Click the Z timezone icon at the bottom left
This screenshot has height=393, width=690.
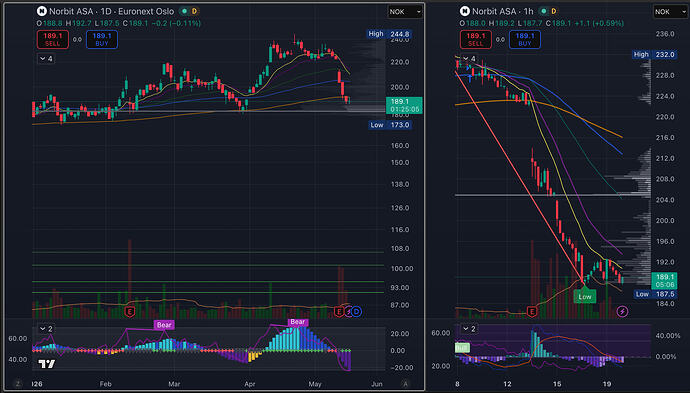18,384
